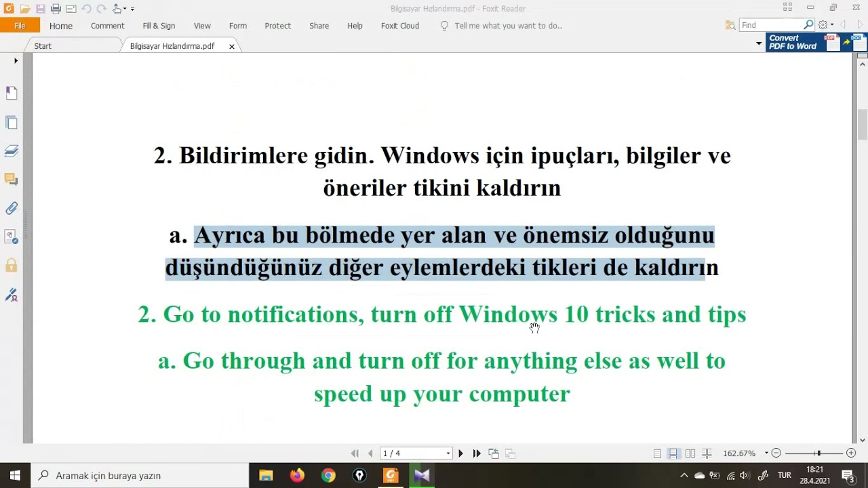Open the File menu
Viewport: 868px width, 488px height.
[x=20, y=26]
